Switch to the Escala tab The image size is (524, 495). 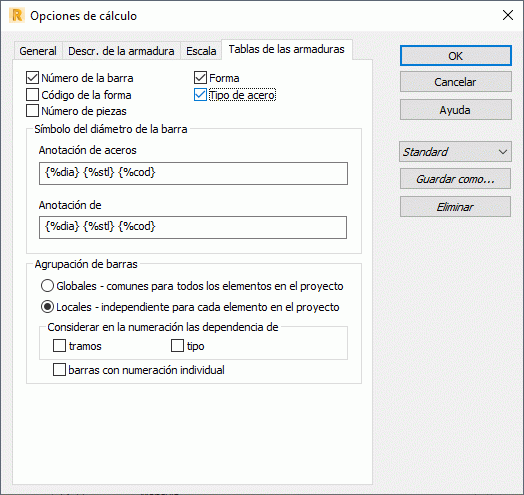(201, 51)
